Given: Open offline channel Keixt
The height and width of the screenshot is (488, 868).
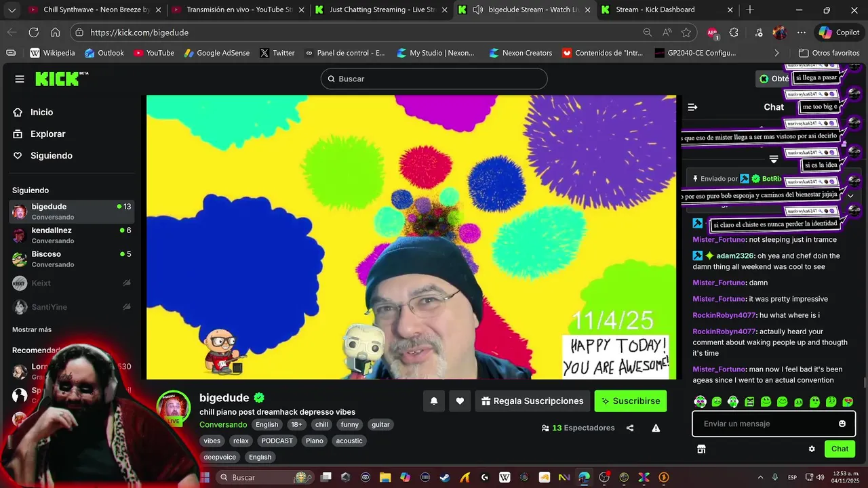Looking at the screenshot, I should tap(71, 283).
